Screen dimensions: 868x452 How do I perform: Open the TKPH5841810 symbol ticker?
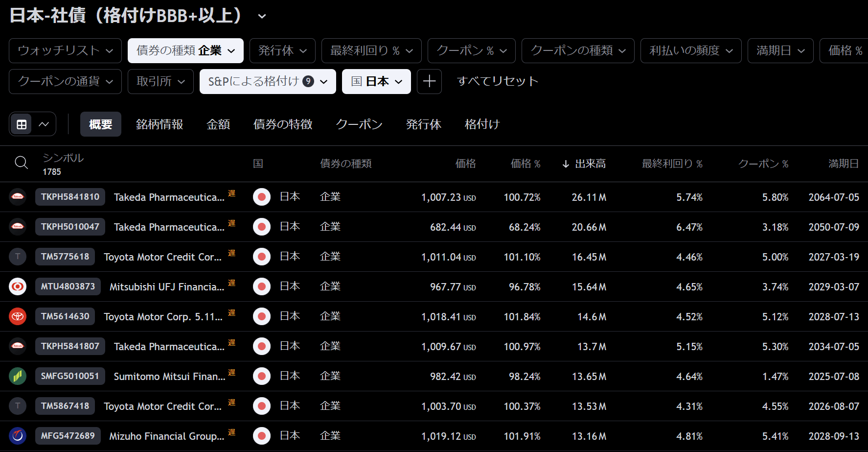[x=70, y=197]
